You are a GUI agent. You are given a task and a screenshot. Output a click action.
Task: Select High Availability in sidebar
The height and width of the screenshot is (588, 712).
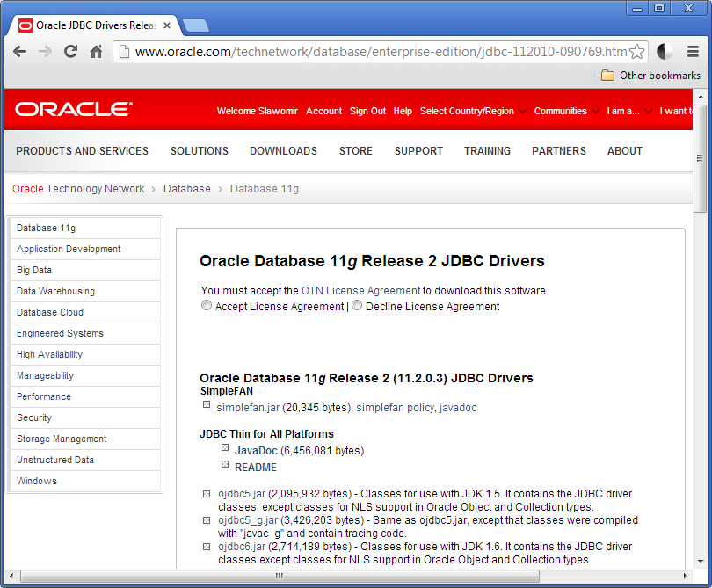pyautogui.click(x=85, y=354)
